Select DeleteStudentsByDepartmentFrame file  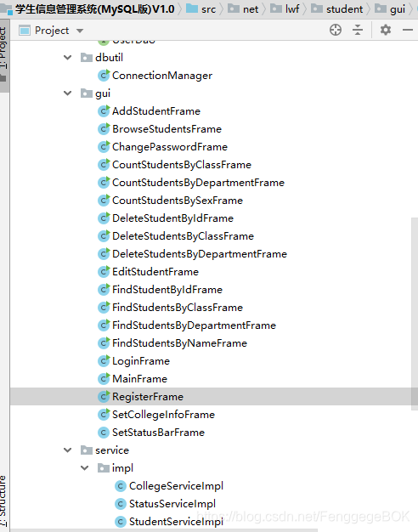pos(200,254)
